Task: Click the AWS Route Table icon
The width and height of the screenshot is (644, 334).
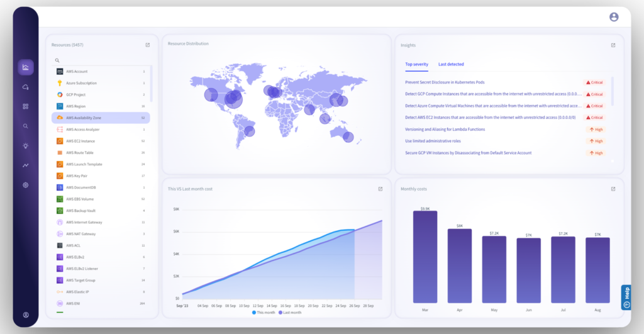Action: pyautogui.click(x=60, y=152)
